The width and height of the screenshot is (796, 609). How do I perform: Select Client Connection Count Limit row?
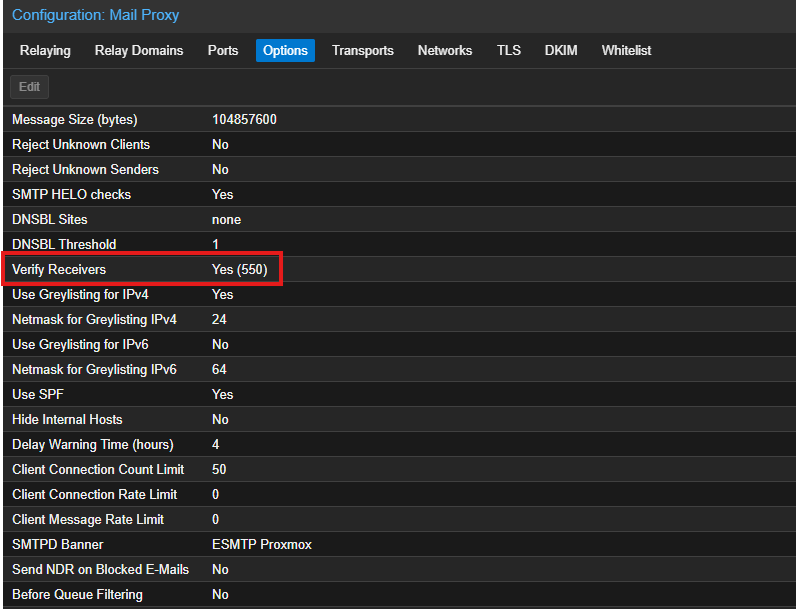pyautogui.click(x=400, y=469)
